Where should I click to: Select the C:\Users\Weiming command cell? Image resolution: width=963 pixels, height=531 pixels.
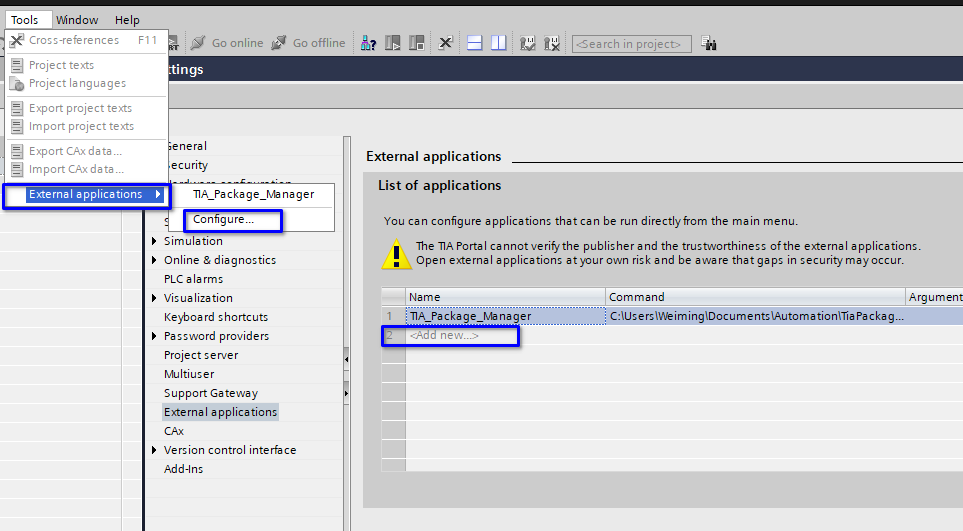tap(755, 316)
